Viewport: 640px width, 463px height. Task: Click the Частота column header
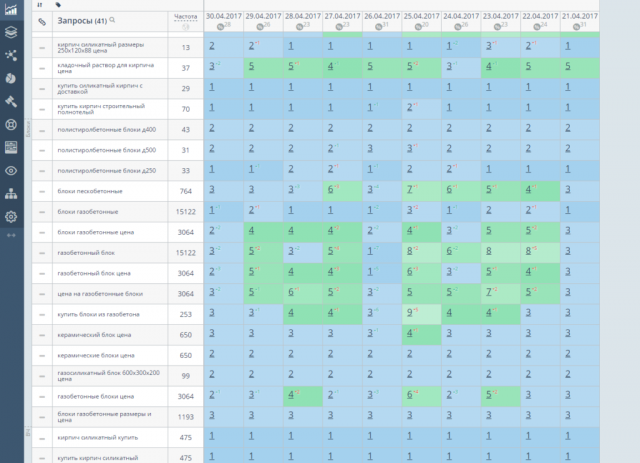[186, 17]
